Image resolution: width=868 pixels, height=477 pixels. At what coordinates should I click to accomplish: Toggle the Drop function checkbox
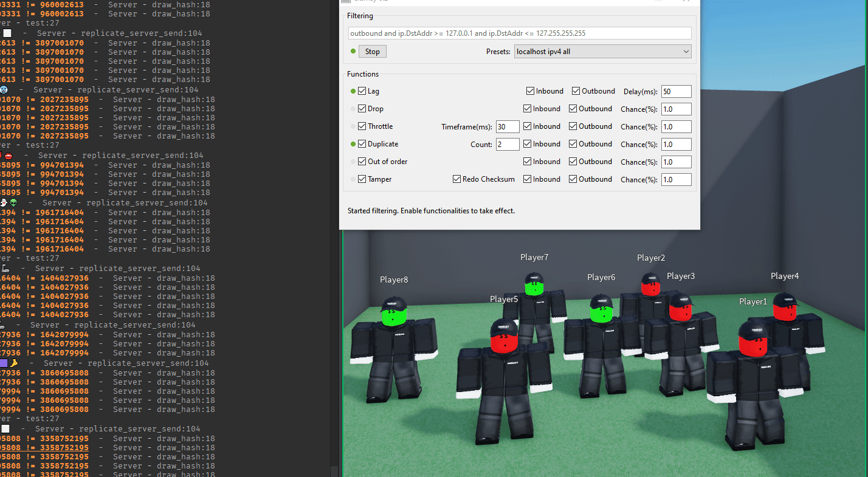[362, 109]
